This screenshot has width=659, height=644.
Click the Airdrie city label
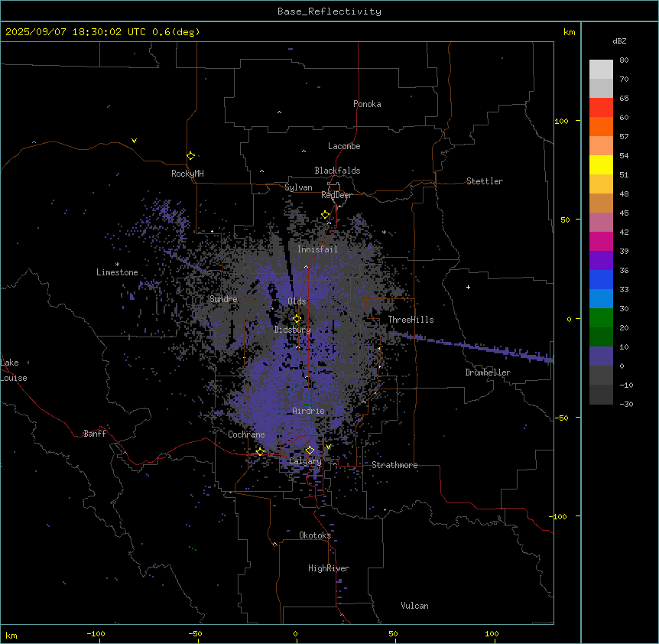click(308, 411)
